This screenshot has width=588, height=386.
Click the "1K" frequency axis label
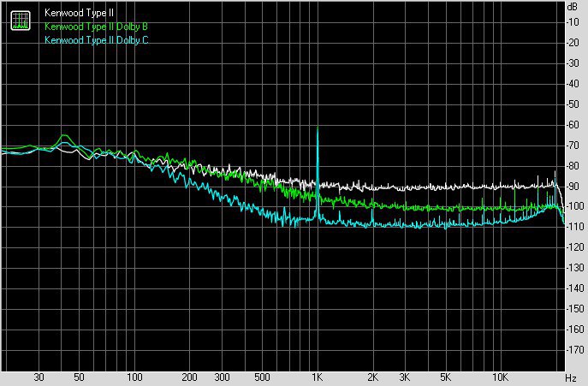click(x=318, y=377)
